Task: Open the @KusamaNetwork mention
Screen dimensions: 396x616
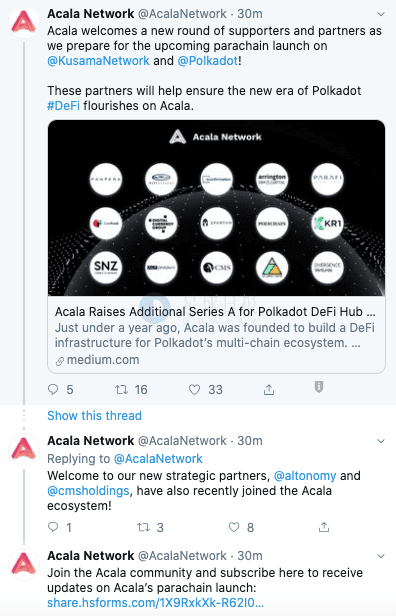Action: 98,61
